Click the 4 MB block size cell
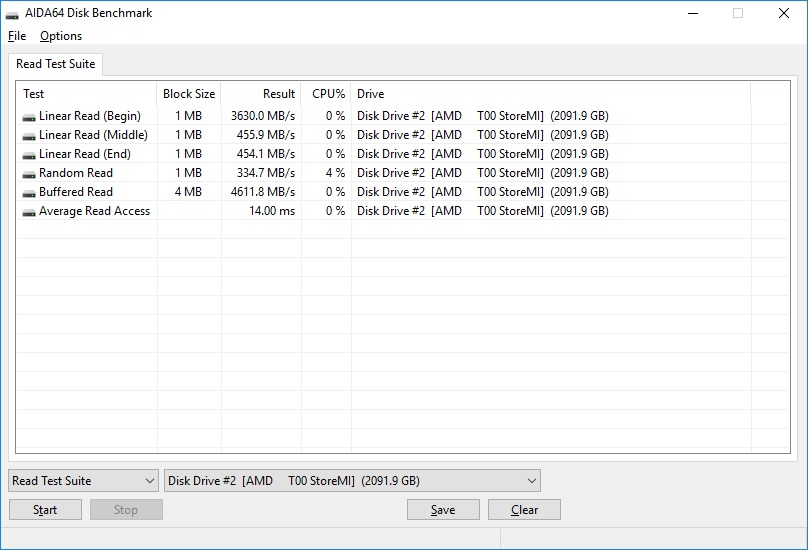 pos(188,192)
